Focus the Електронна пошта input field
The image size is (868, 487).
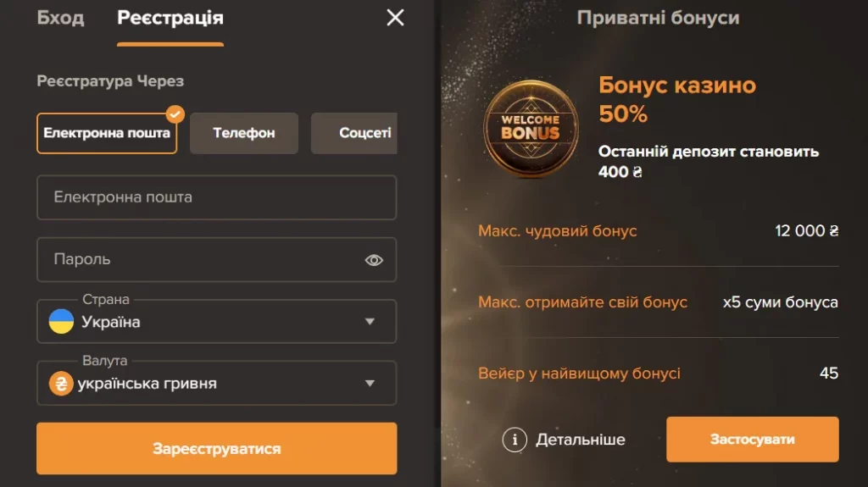(216, 197)
